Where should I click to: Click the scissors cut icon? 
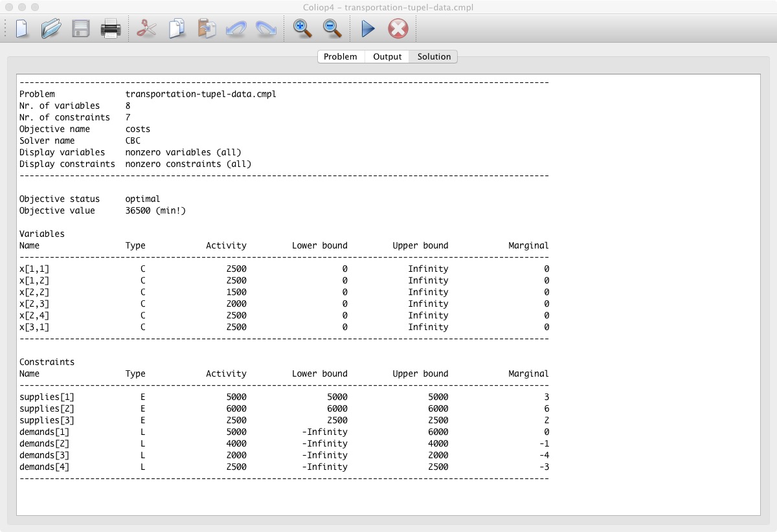tap(146, 29)
